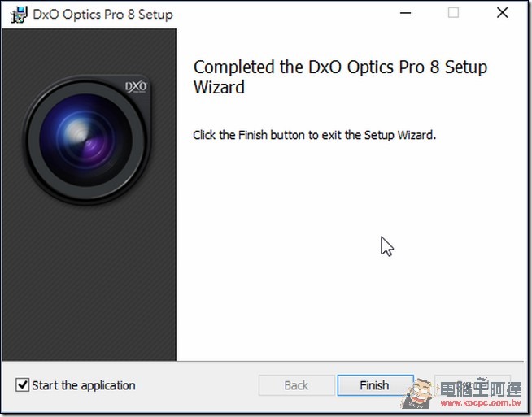
Task: Click the DxO camera lens graphic
Action: point(87,140)
